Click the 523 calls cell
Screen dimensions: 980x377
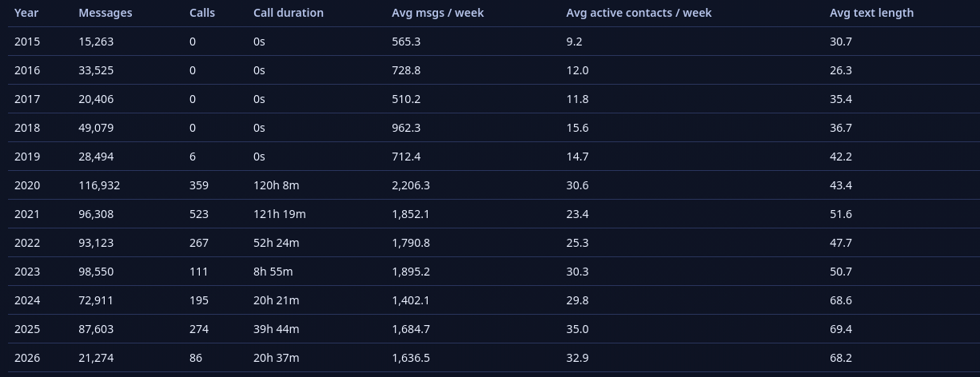tap(199, 214)
